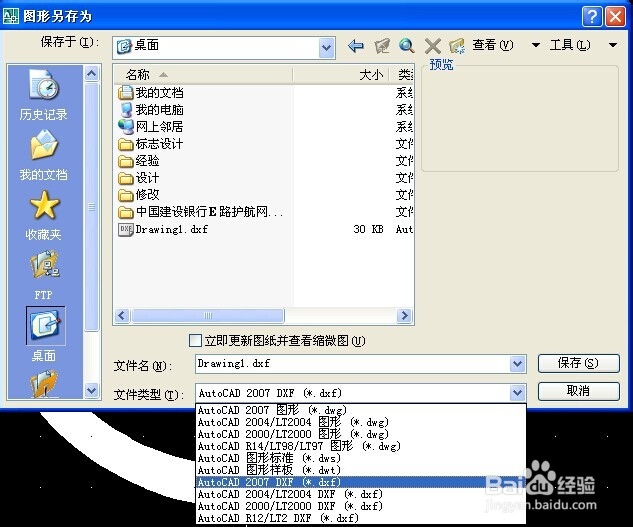This screenshot has height=527, width=633.
Task: Select the 设计 folder
Action: click(147, 178)
